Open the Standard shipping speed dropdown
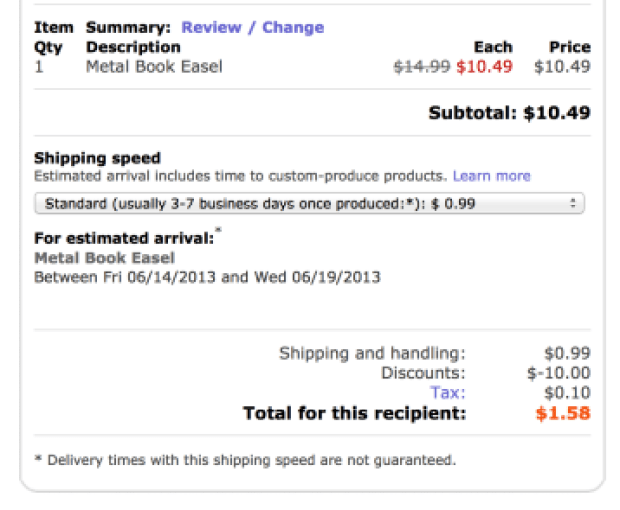620x510 pixels. pos(308,204)
